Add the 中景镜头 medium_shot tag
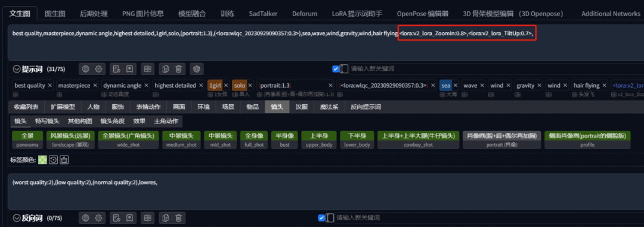644x227 pixels. 181,139
